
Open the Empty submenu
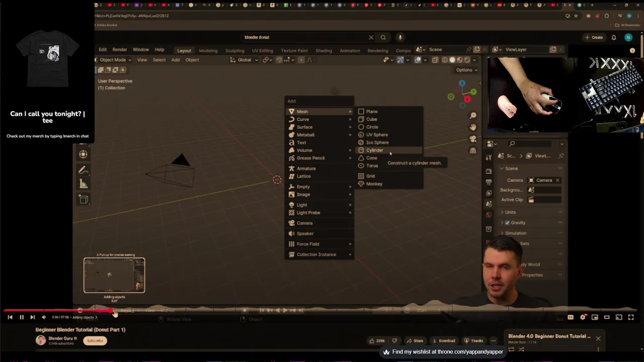tap(319, 187)
